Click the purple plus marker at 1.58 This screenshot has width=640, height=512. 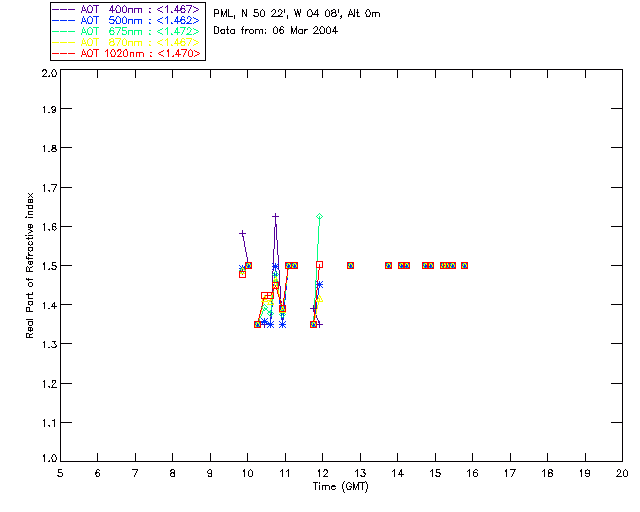[x=242, y=234]
